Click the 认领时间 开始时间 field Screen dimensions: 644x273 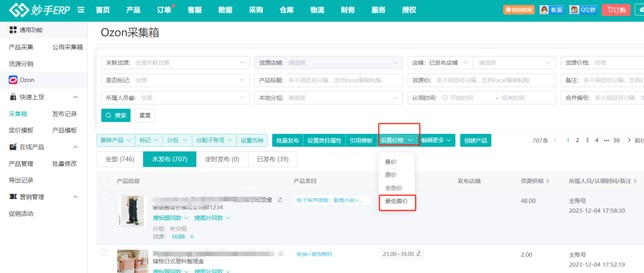click(x=462, y=98)
